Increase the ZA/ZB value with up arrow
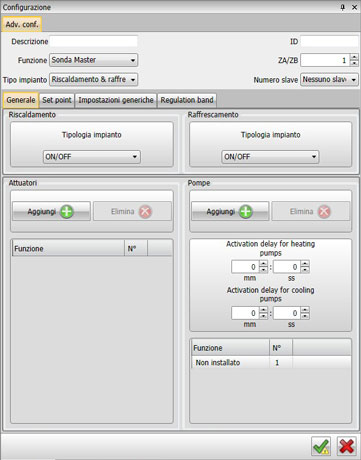Viewport: 361px width, 460px height. tap(354, 57)
